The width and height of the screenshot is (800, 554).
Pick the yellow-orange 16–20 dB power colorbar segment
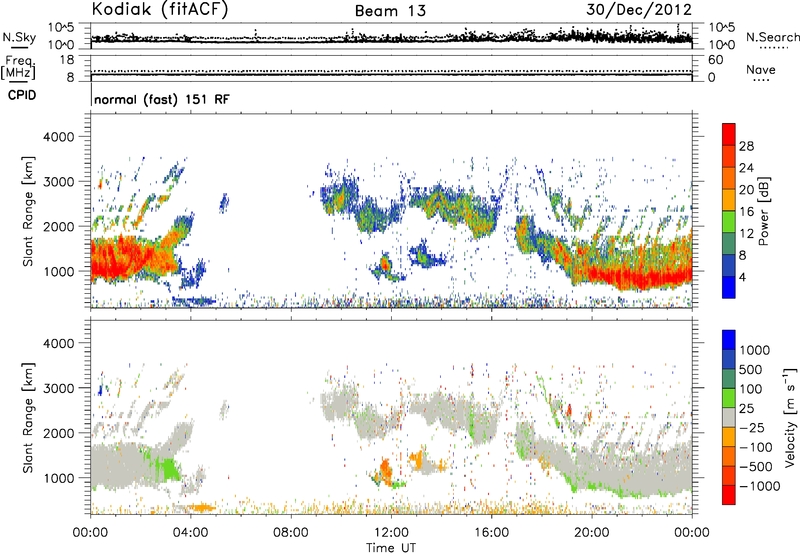729,200
